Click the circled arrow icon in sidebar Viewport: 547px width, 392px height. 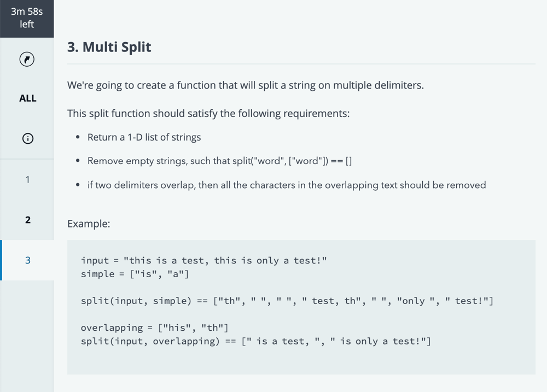[x=27, y=59]
